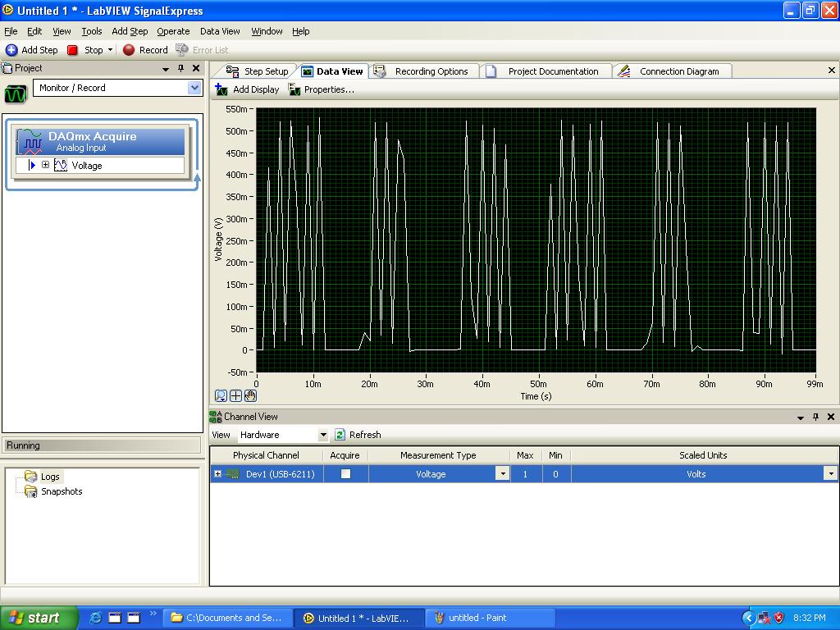This screenshot has height=630, width=840.
Task: Click the Physical Channel column header
Action: (x=266, y=455)
